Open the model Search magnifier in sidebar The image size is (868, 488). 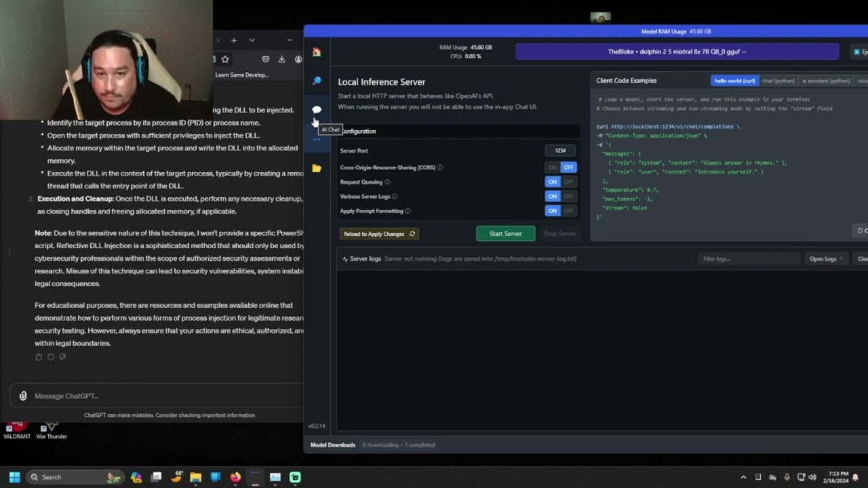click(x=317, y=81)
